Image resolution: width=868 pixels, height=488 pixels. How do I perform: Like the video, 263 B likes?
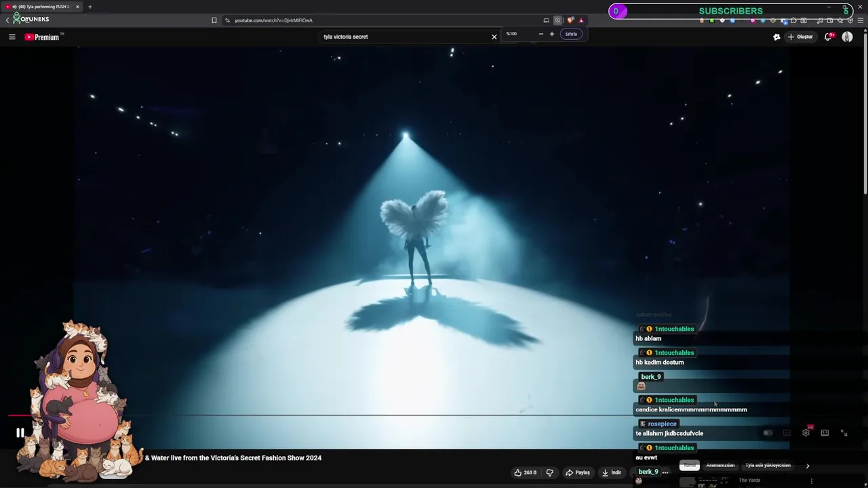click(526, 472)
